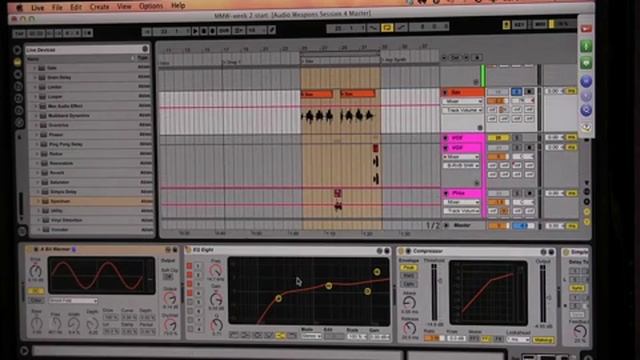Viewport: 640px width, 360px height.
Task: Expand the Grain Delay folder
Action: (x=35, y=78)
